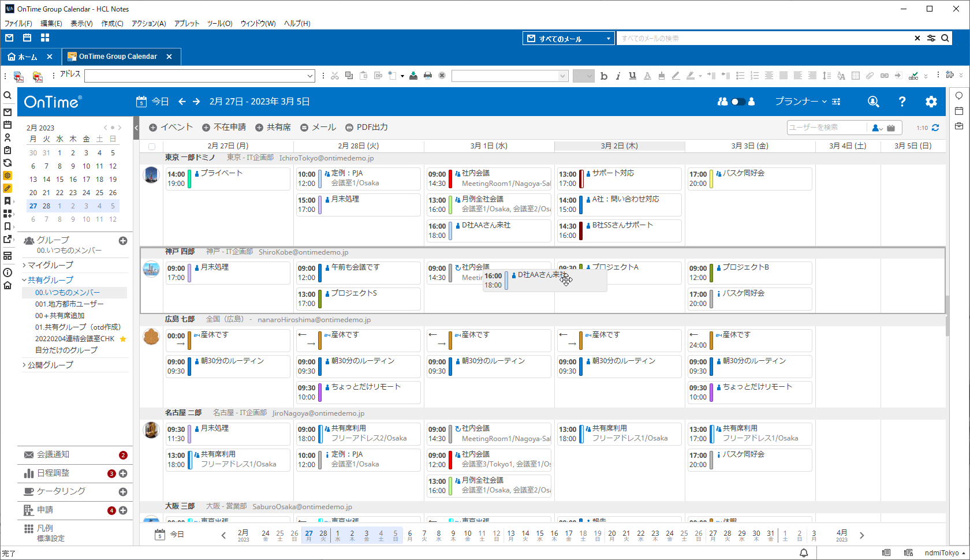Click the ユーザーを検索 input field
The width and height of the screenshot is (970, 560).
pos(826,128)
